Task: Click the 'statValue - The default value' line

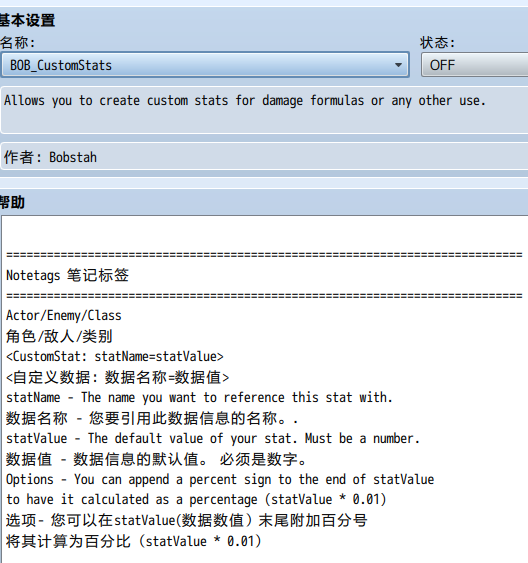Action: click(x=213, y=438)
